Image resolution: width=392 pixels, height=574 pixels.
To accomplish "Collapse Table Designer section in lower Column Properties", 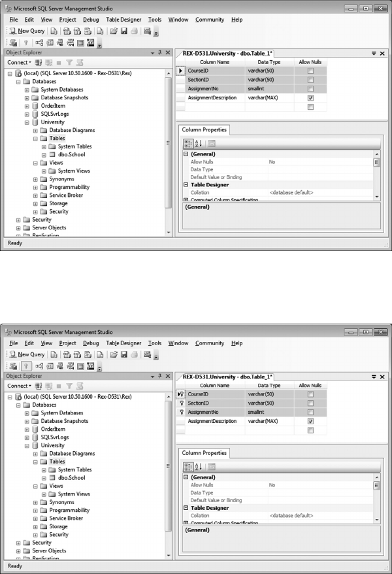I will 186,508.
